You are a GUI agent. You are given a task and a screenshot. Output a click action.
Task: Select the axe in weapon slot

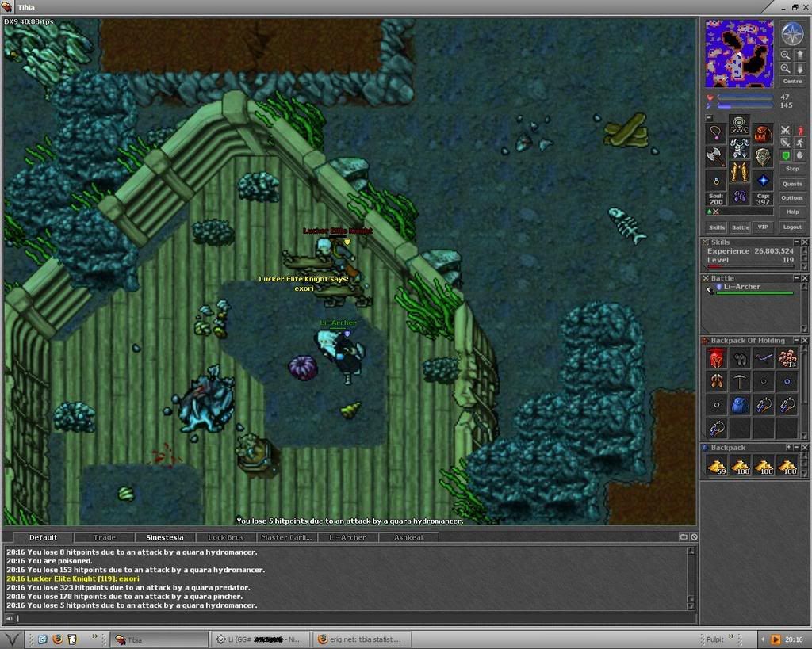pos(716,157)
